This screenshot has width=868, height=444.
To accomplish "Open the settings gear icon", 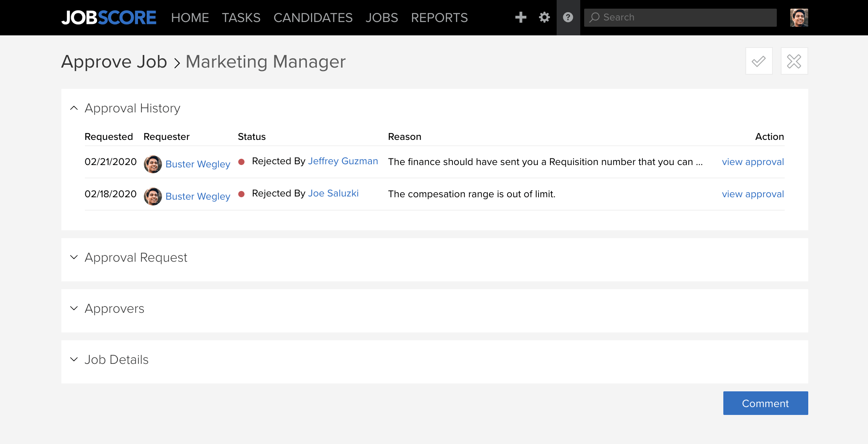I will coord(544,17).
